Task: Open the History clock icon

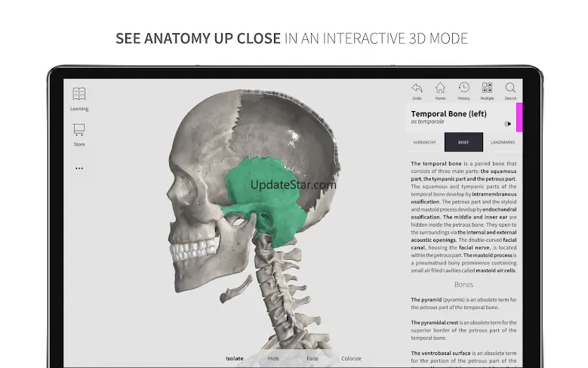Action: (x=464, y=88)
